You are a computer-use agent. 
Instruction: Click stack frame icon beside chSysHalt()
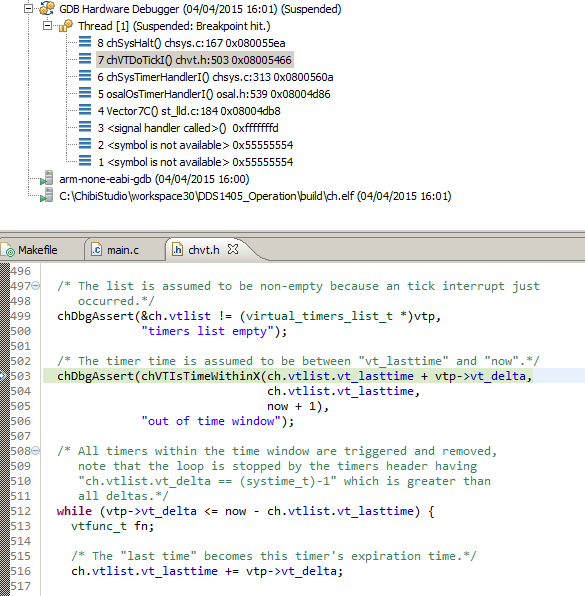[x=85, y=41]
